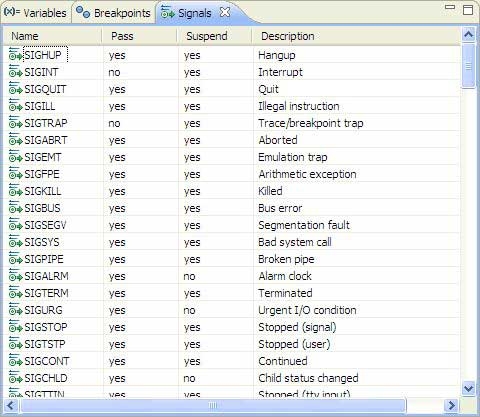Select the SIGTRAP row signal icon
Viewport: 480px width, 417px height.
coord(15,123)
